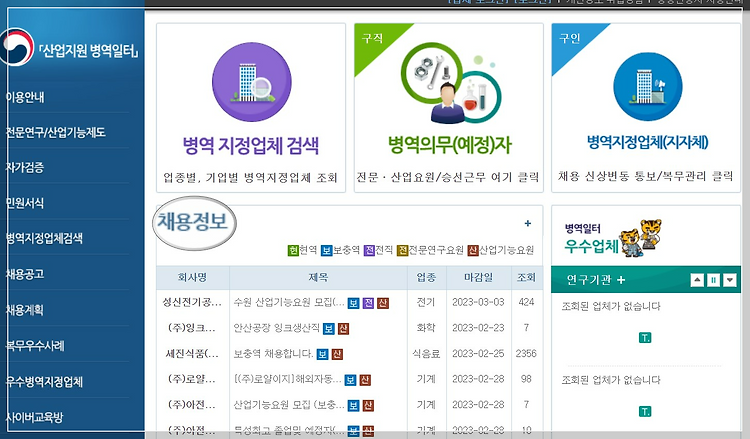Click 전기 industry cell
750x439 pixels.
426,302
